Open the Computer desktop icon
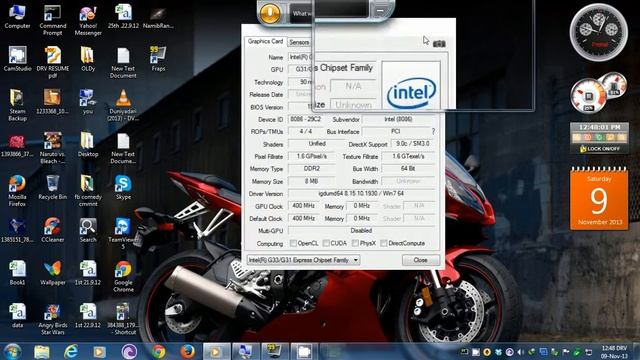Image resolution: width=640 pixels, height=360 pixels. coord(17,17)
